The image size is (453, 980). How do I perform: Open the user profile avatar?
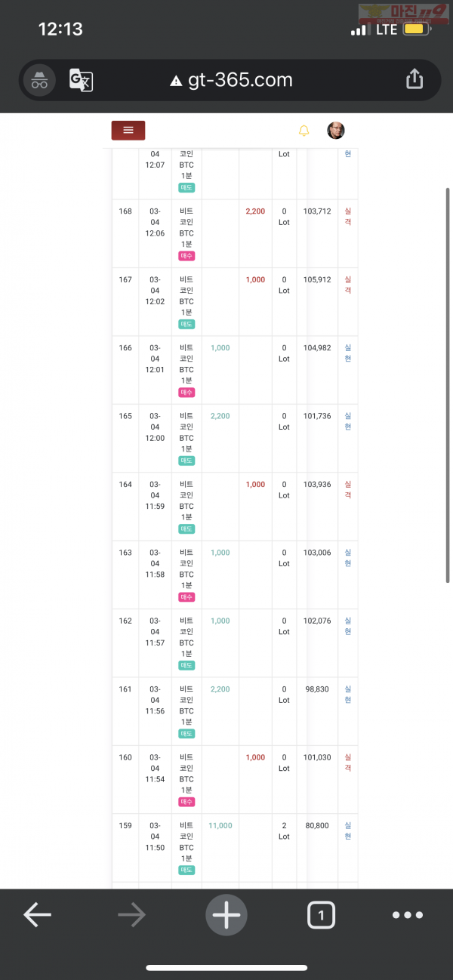[x=336, y=130]
